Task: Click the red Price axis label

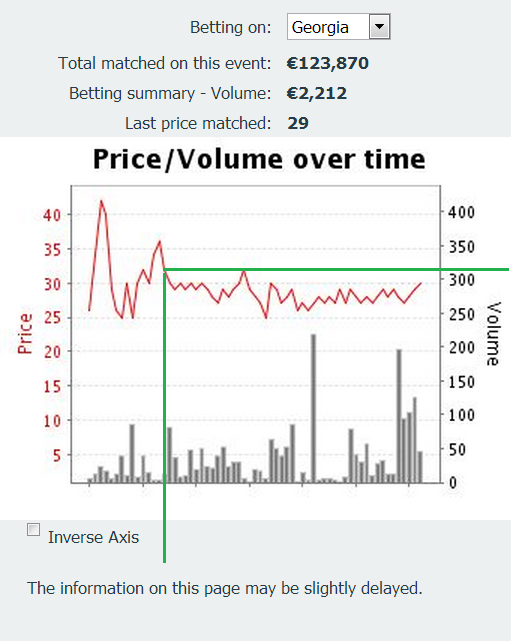Action: click(x=25, y=334)
